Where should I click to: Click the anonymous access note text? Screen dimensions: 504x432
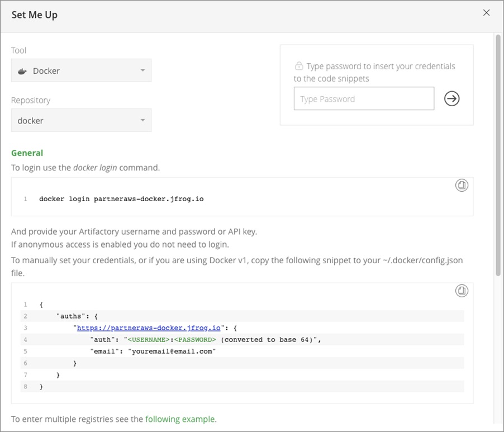coord(120,245)
